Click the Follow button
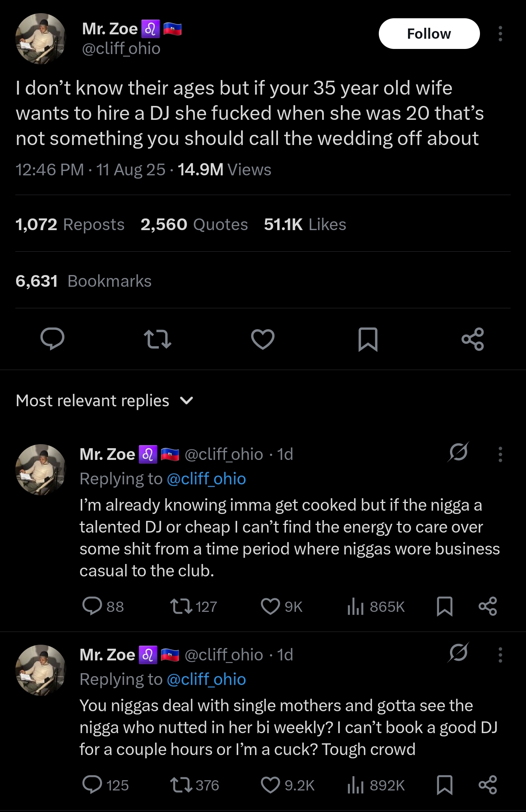526x812 pixels. pos(429,34)
